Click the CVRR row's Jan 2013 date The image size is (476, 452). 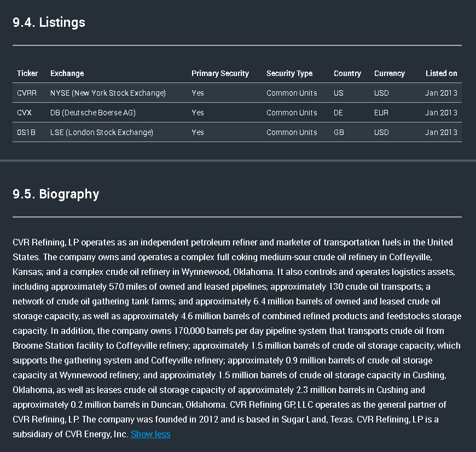coord(441,93)
